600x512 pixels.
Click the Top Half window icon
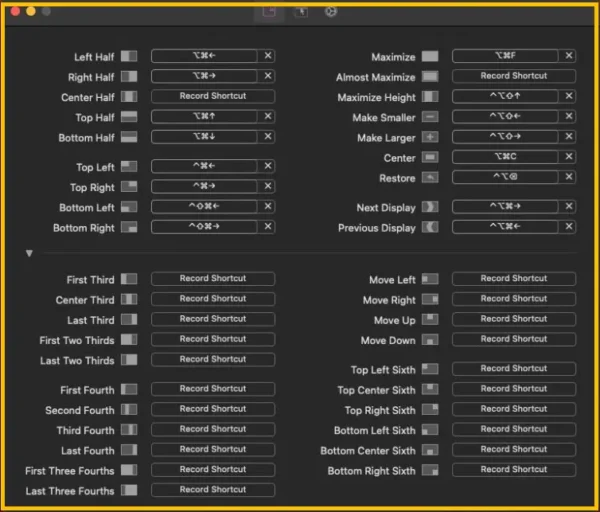point(129,117)
